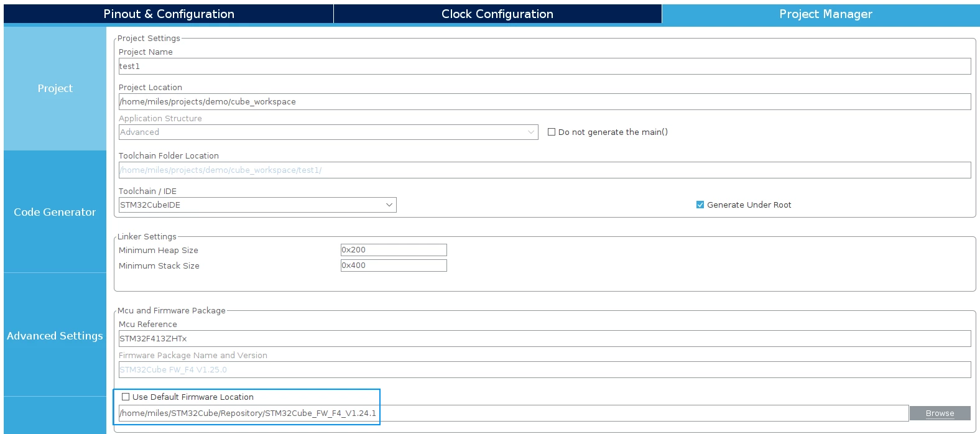The image size is (980, 434).
Task: Edit Minimum Stack Size value 0x400
Action: pos(394,265)
